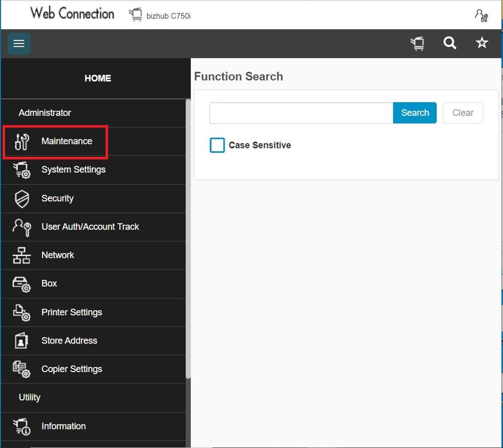Enable the Case Sensitive checkbox
Screen dimensions: 503x448
click(217, 145)
